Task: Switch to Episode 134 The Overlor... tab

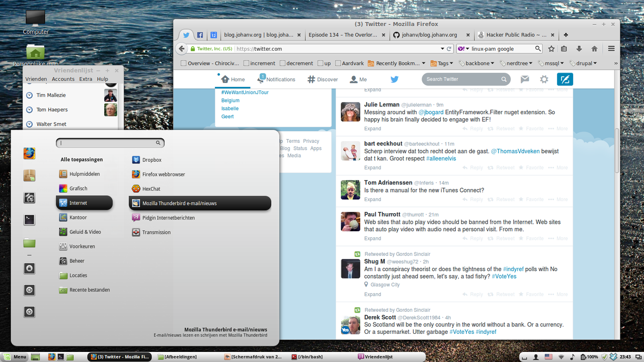Action: tap(346, 35)
